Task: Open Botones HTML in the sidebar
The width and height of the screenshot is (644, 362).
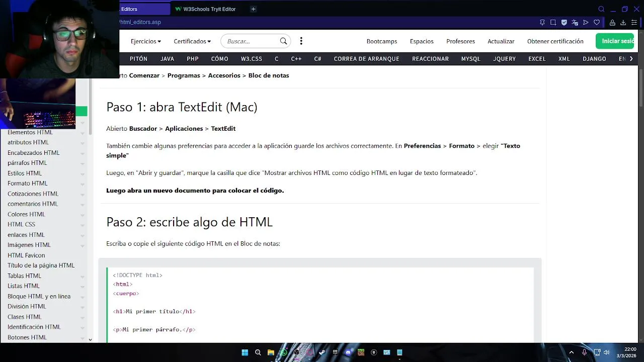Action: [x=27, y=337]
